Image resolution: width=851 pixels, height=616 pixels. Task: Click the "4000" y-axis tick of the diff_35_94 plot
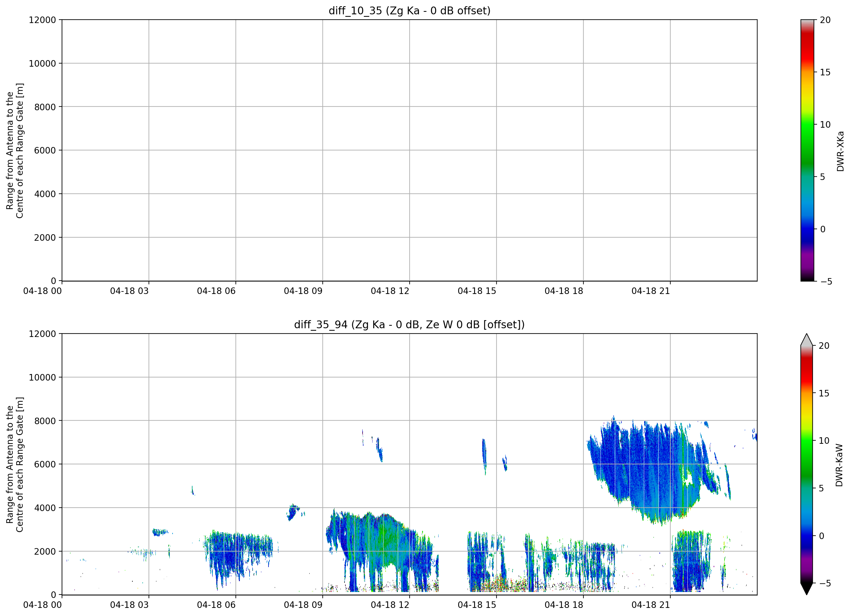point(45,508)
